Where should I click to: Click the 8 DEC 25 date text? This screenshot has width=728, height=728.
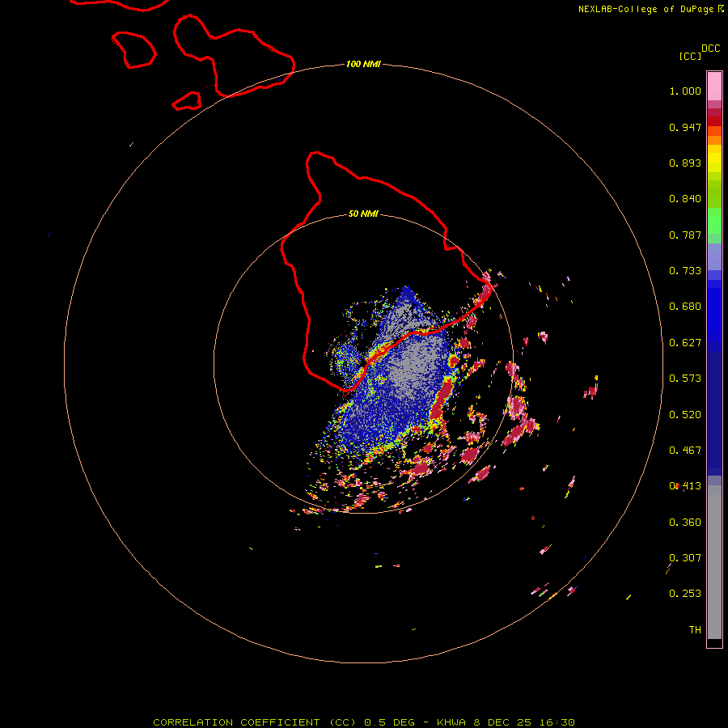point(503,722)
